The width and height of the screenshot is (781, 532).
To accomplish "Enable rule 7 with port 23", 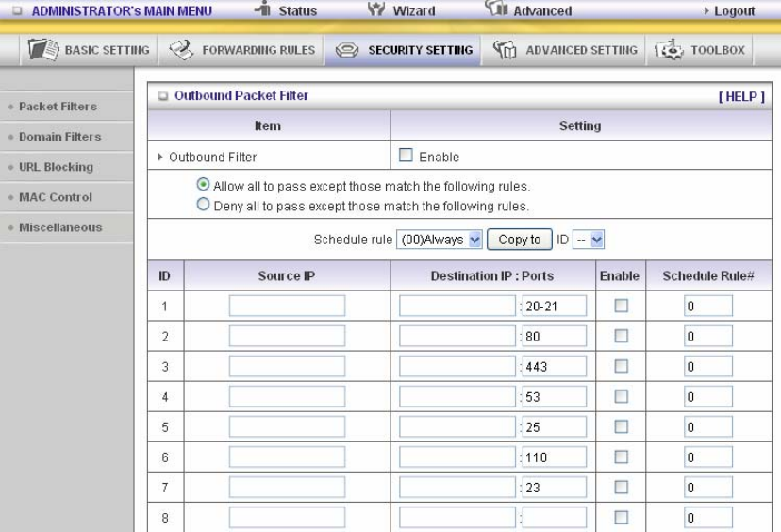I will pyautogui.click(x=621, y=487).
